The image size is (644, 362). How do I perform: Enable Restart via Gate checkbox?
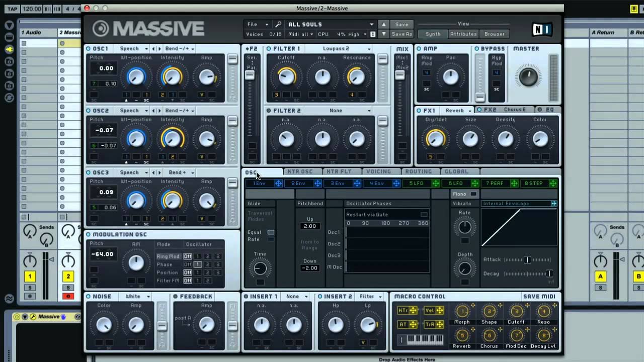pos(424,215)
